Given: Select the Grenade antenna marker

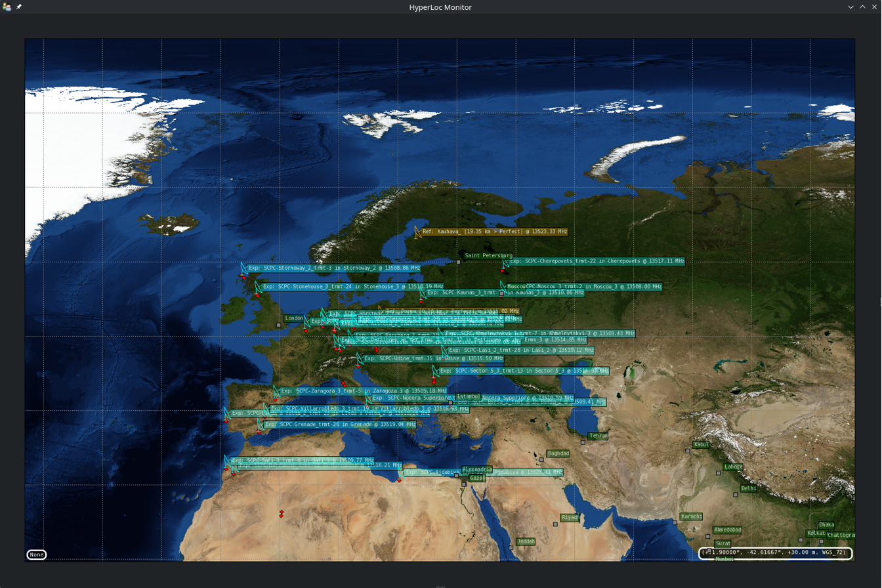Looking at the screenshot, I should point(260,425).
